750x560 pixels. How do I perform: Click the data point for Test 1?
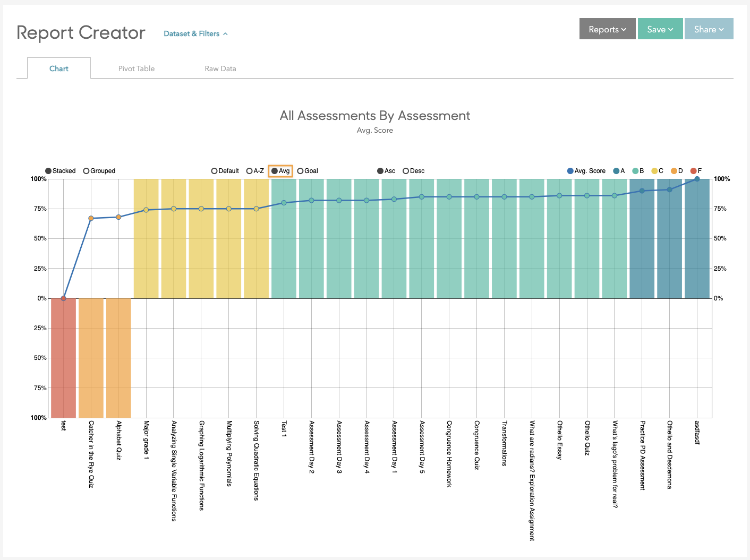click(x=284, y=203)
